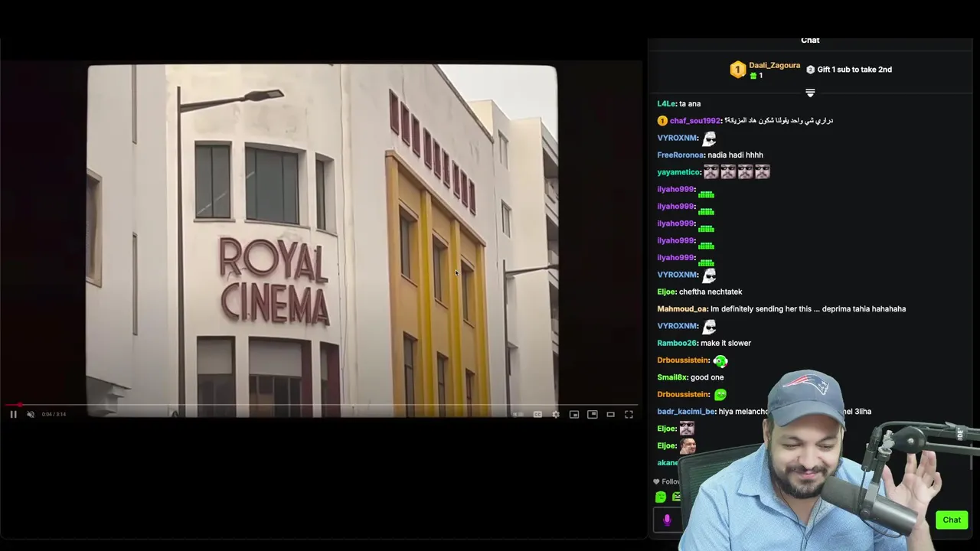Toggle theater mode on the video player
This screenshot has width=980, height=551.
[x=610, y=414]
